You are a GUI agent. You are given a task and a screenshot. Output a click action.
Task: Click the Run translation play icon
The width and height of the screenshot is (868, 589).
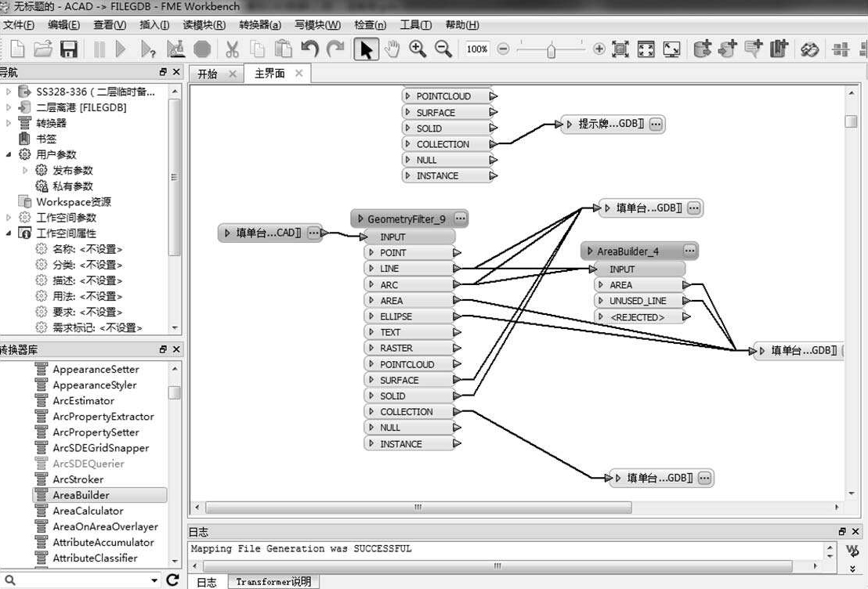[121, 49]
